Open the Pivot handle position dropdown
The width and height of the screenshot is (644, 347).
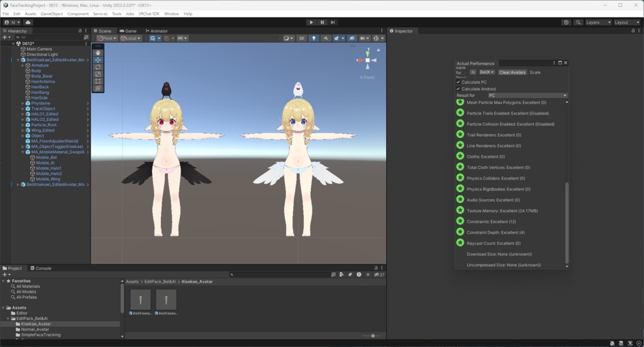(x=107, y=38)
